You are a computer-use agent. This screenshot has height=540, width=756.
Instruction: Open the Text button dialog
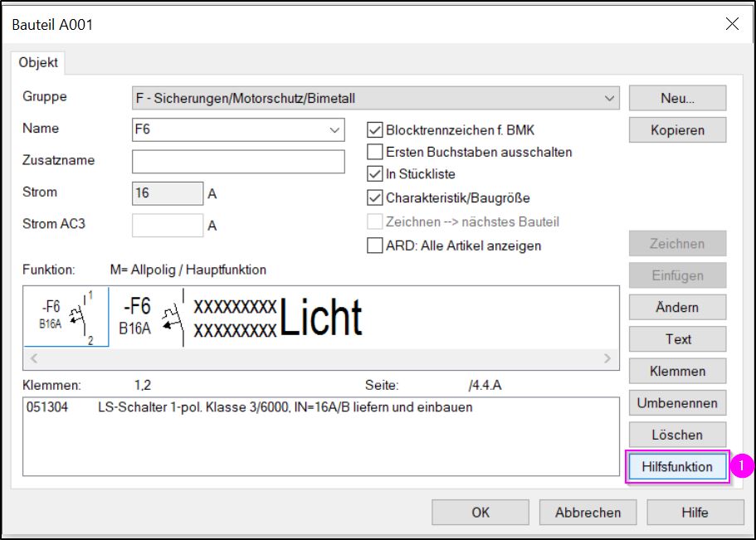pyautogui.click(x=677, y=339)
